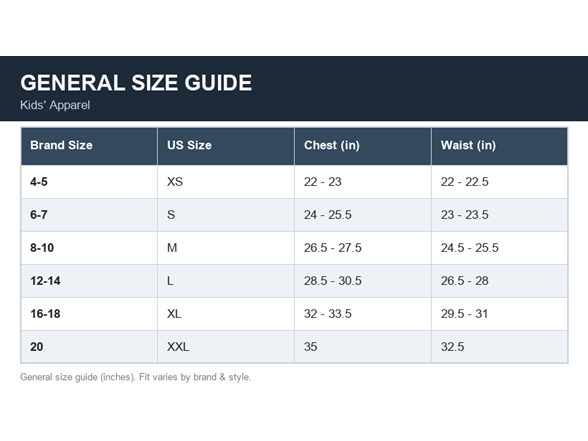Click the US Size column header
The width and height of the screenshot is (588, 441).
pyautogui.click(x=226, y=146)
